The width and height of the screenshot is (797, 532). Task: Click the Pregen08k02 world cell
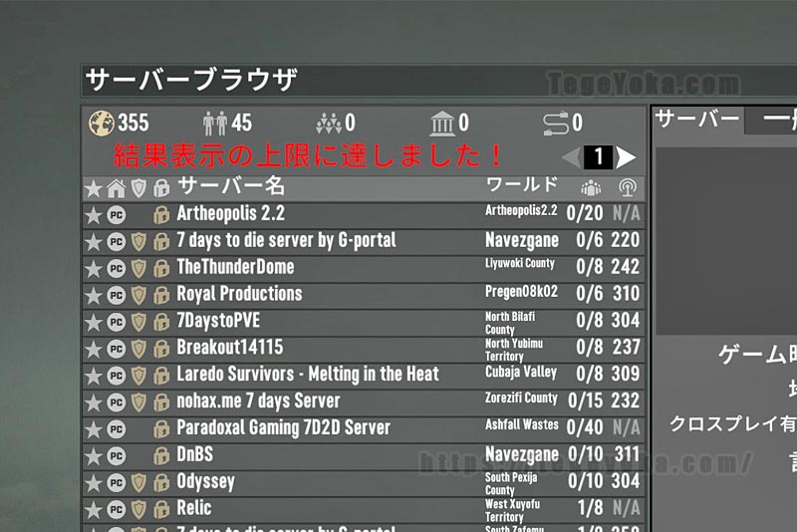521,292
